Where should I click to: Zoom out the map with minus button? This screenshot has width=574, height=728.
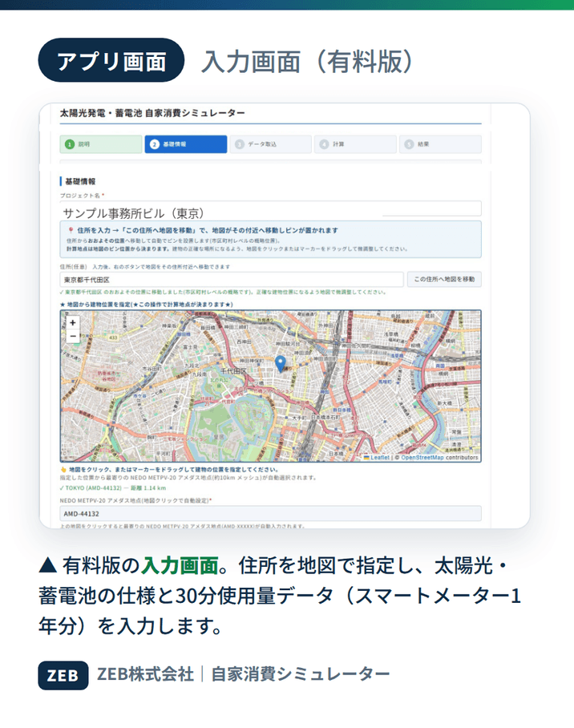[72, 336]
